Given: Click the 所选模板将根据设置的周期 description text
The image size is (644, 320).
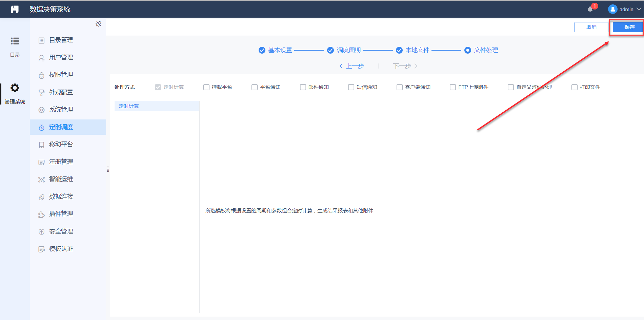Looking at the screenshot, I should pos(289,211).
